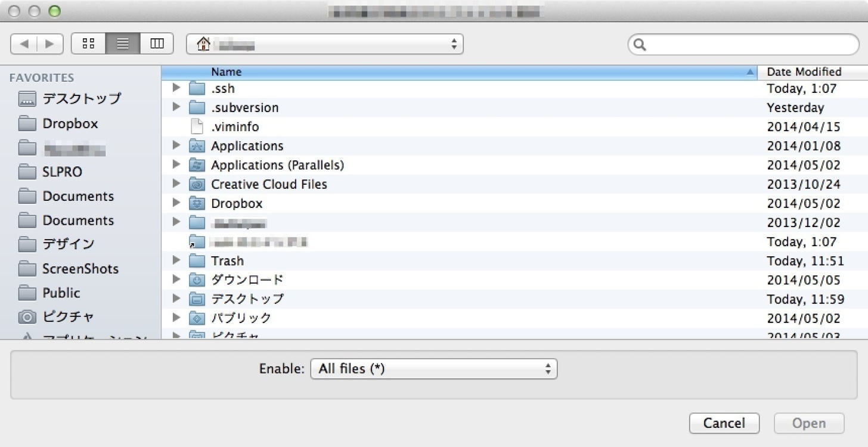Click the Yesterday date for .subversion
The height and width of the screenshot is (447, 868).
795,108
